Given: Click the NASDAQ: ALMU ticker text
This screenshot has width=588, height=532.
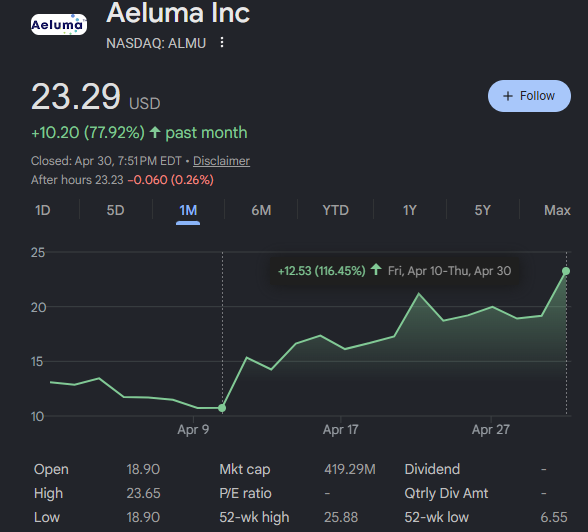Looking at the screenshot, I should tap(156, 43).
